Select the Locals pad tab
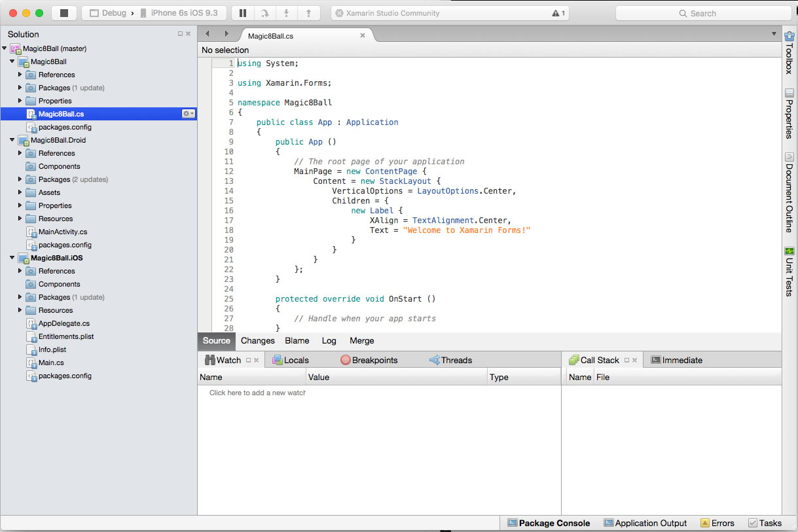The image size is (798, 532). tap(291, 360)
